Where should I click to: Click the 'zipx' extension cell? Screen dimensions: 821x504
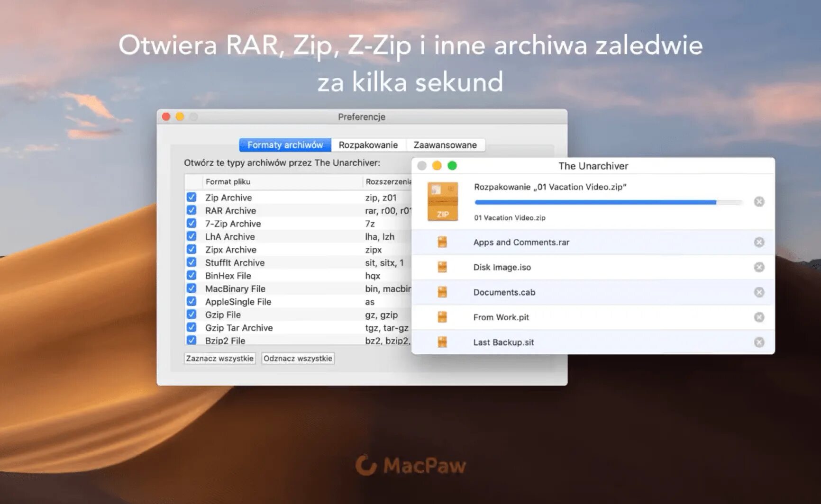374,250
